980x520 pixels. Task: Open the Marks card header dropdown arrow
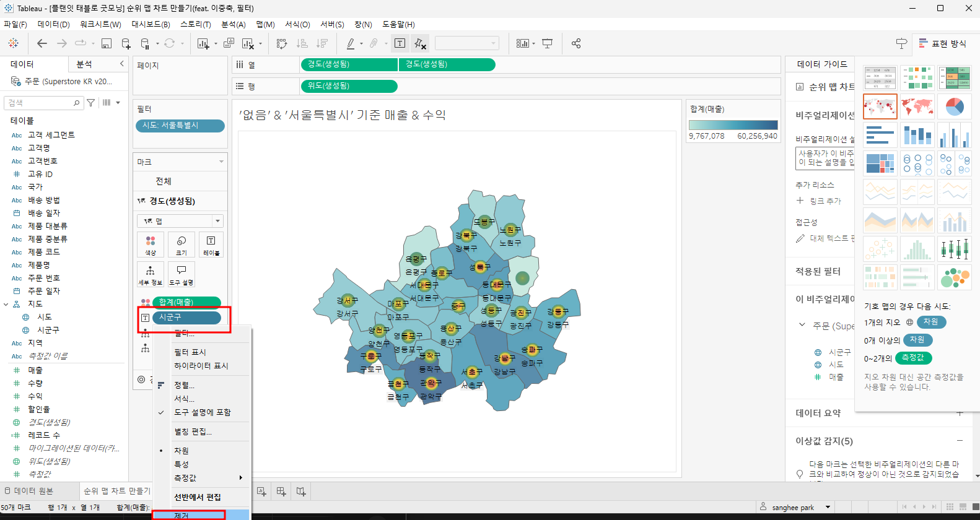(221, 162)
